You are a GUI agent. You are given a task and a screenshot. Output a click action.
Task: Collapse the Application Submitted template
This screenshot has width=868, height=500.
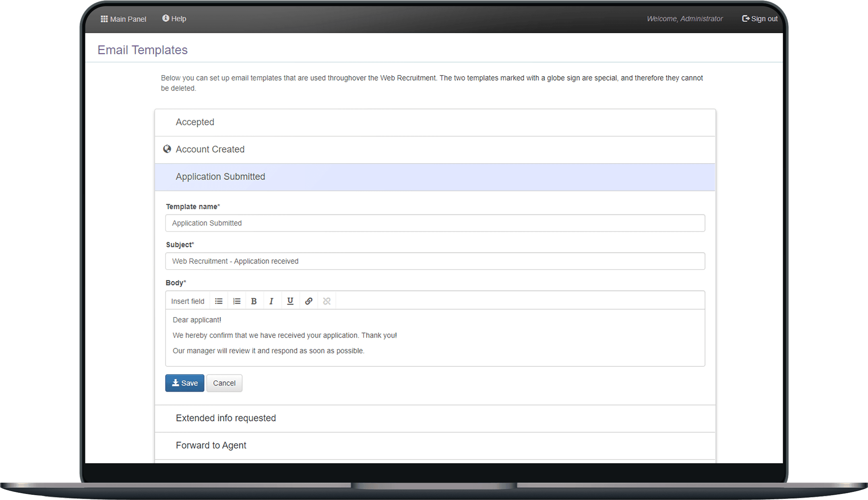coord(435,177)
